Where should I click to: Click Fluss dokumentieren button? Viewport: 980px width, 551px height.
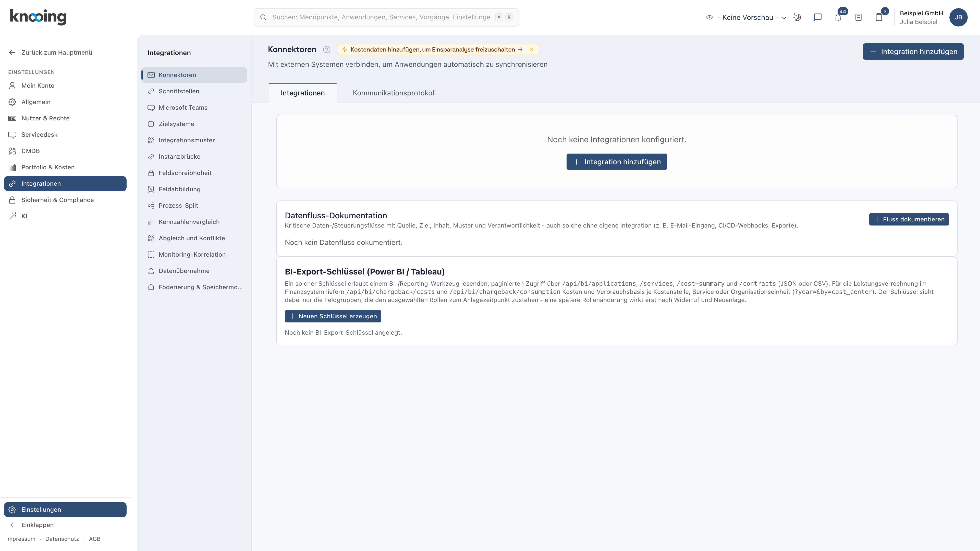pyautogui.click(x=909, y=219)
